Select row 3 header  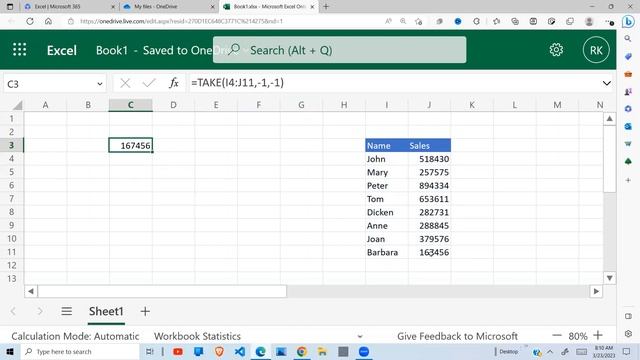[11, 145]
